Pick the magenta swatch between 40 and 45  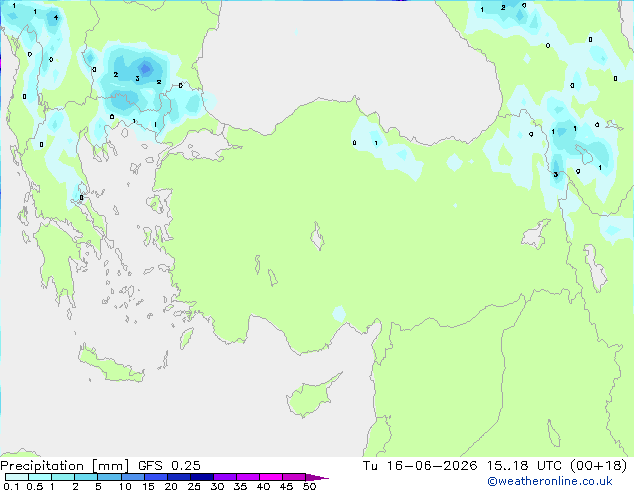(271, 477)
